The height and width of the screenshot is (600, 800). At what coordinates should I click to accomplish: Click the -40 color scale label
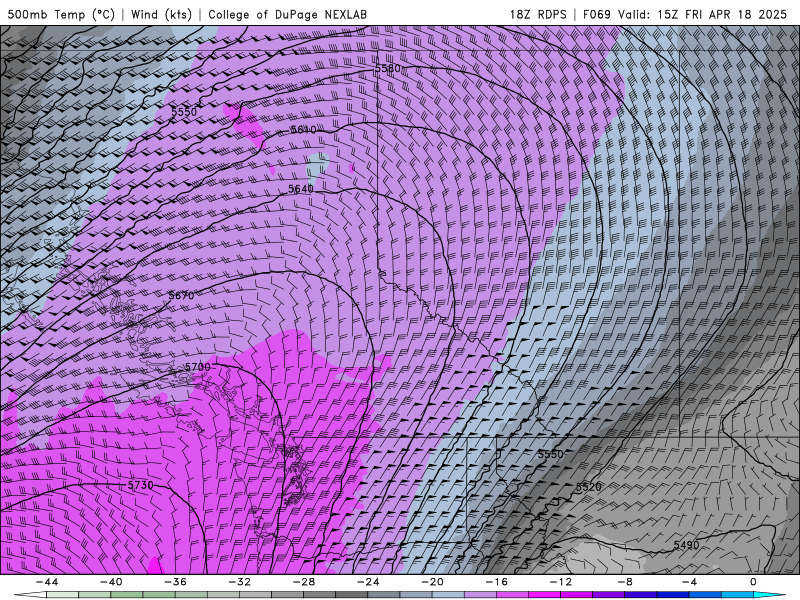click(x=111, y=582)
